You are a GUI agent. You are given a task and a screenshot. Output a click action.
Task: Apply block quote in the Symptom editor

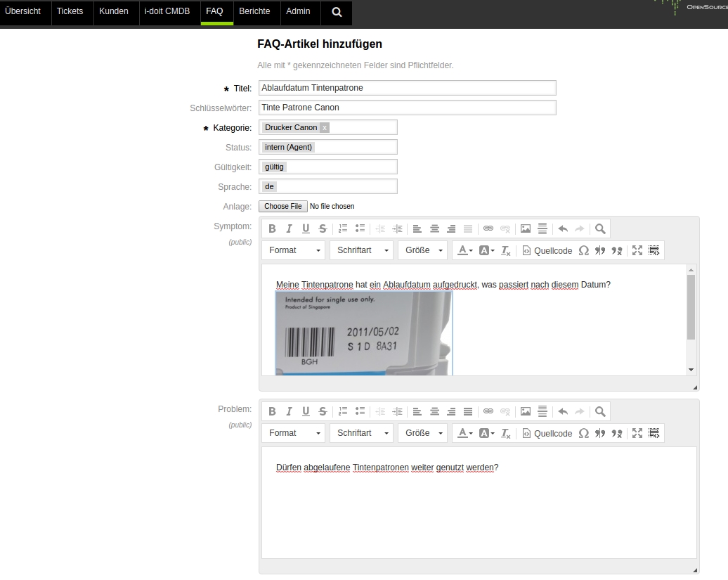(600, 250)
